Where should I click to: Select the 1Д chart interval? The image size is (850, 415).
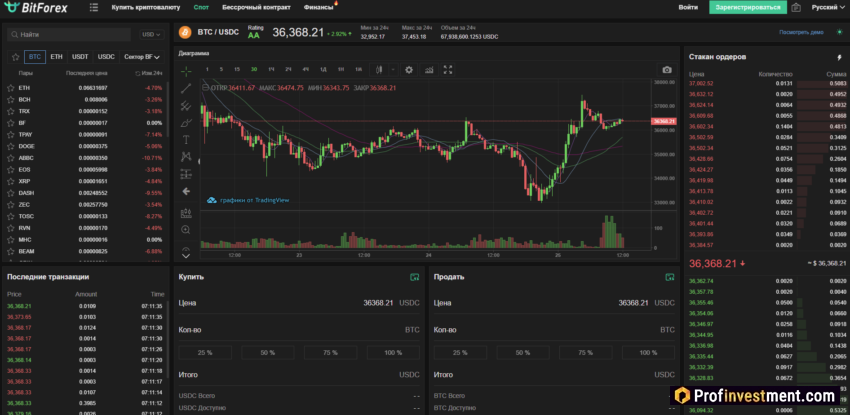pyautogui.click(x=323, y=69)
